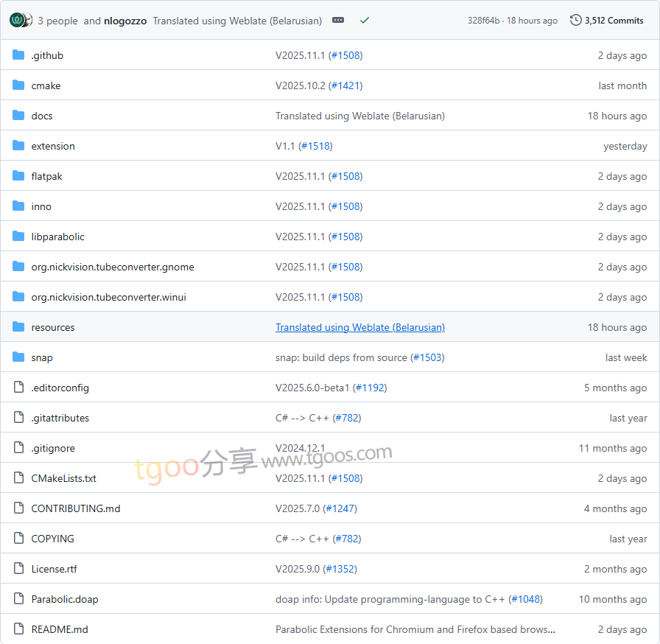Open the 3 people contributors list
The image size is (660, 644).
pos(57,21)
